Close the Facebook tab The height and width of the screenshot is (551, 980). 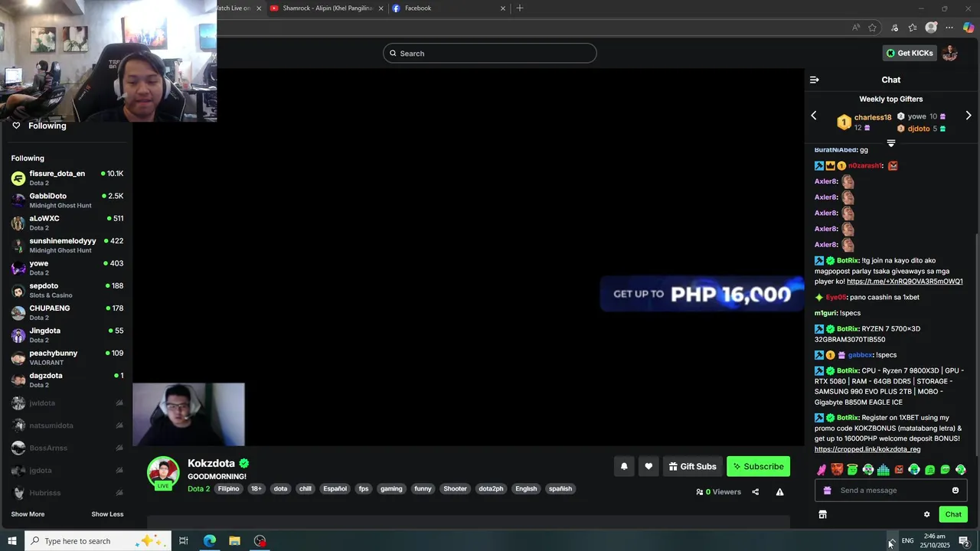pos(503,8)
